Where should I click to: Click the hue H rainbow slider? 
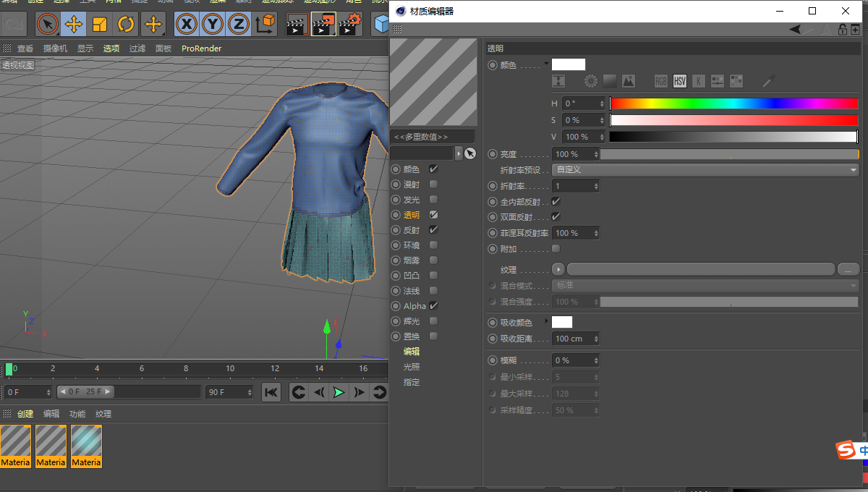click(x=734, y=103)
